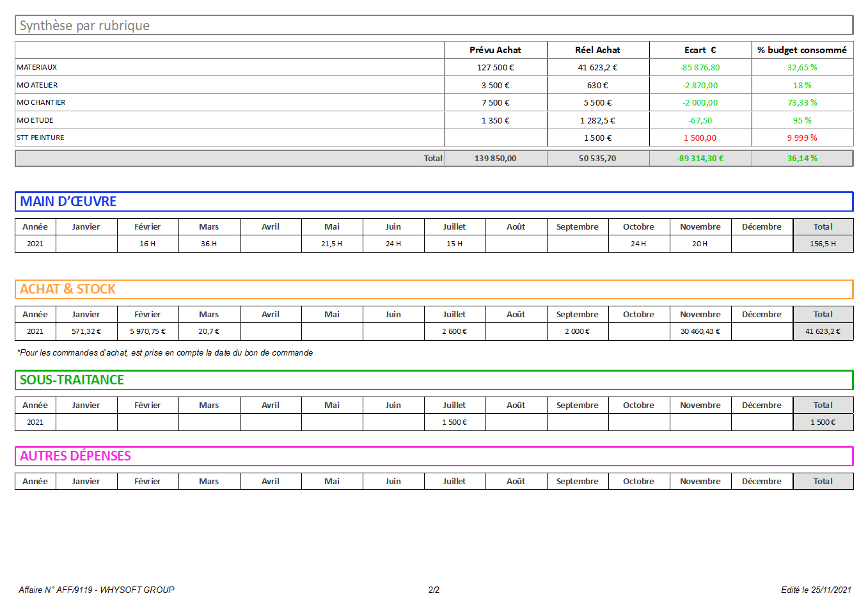
Task: Click the Total header in Autres Dépenses table
Action: pos(823,481)
